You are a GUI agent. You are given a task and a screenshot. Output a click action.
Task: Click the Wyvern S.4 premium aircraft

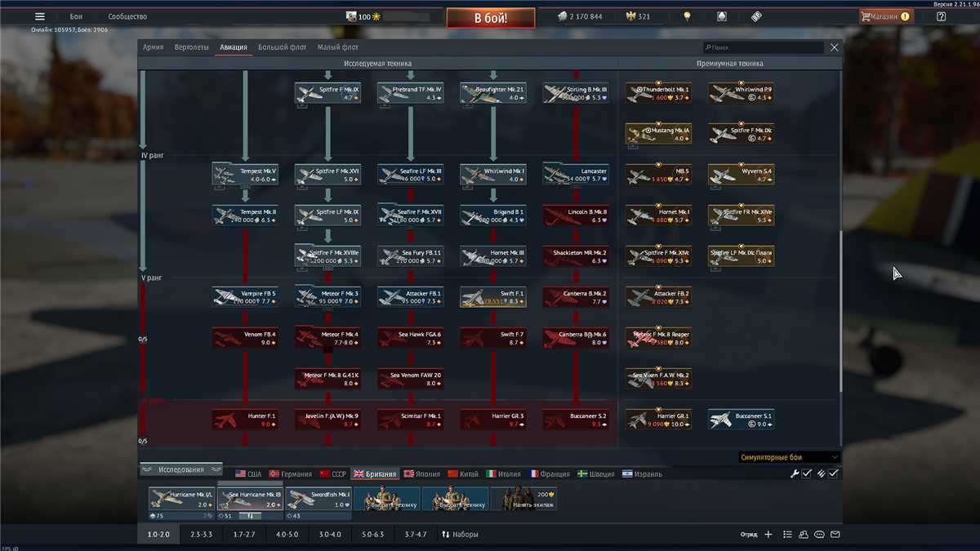741,175
